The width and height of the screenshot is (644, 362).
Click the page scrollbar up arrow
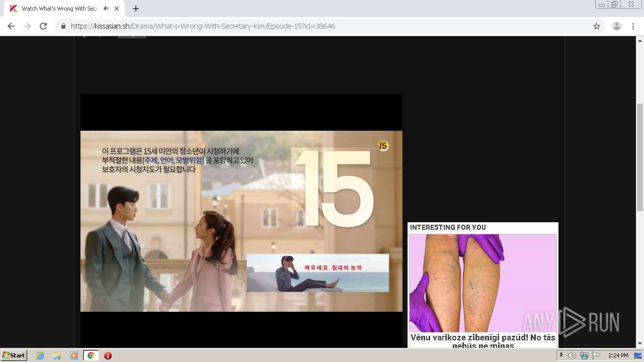[640, 40]
